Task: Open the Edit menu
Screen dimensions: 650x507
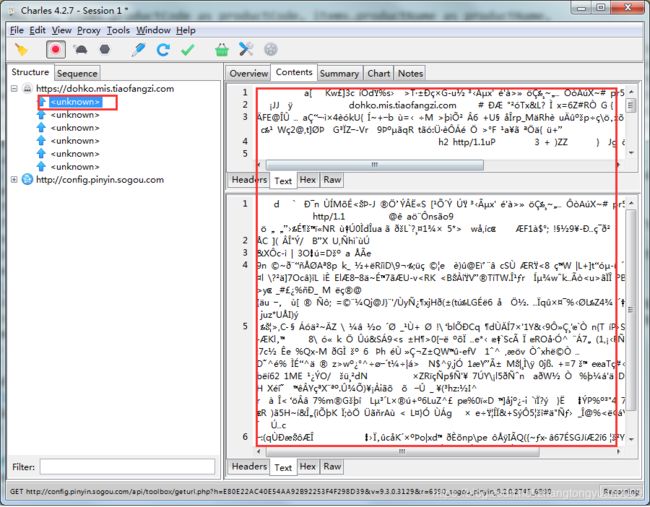Action: (x=37, y=30)
